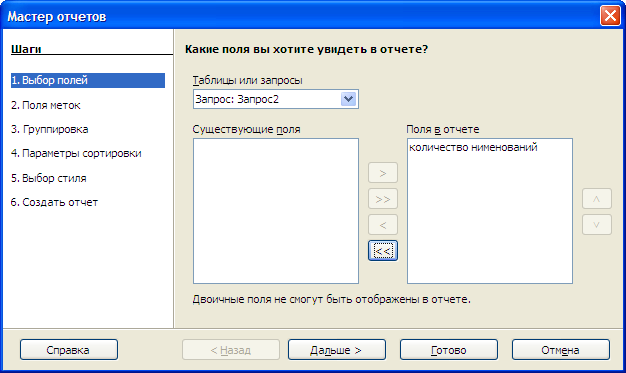Go to step 2. Поля меток
Viewport: 626px width, 373px height.
tap(46, 105)
